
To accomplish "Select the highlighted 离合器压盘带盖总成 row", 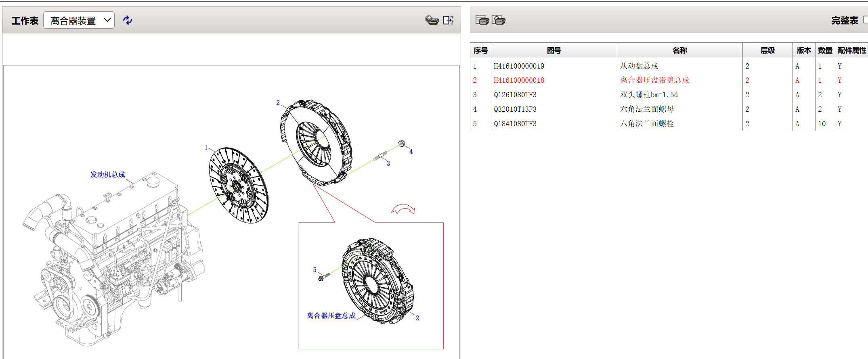I will click(x=654, y=80).
